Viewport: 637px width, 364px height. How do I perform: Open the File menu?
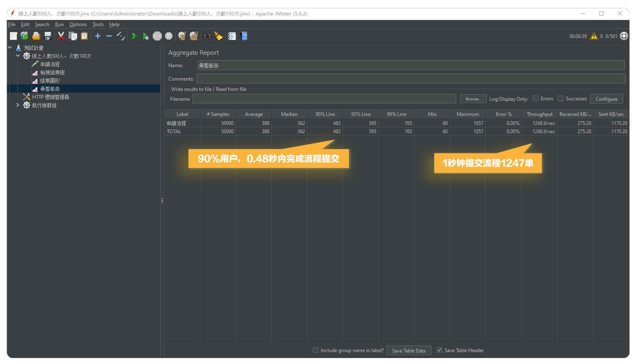click(x=12, y=24)
